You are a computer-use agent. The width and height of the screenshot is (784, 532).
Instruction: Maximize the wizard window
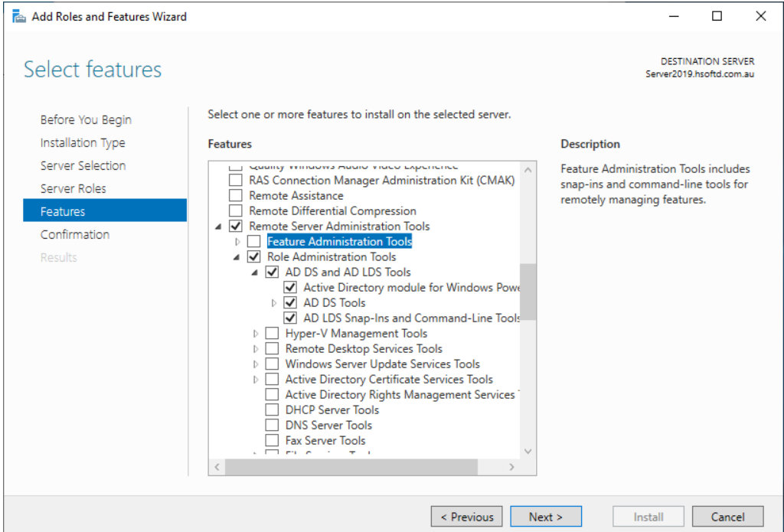coord(717,16)
